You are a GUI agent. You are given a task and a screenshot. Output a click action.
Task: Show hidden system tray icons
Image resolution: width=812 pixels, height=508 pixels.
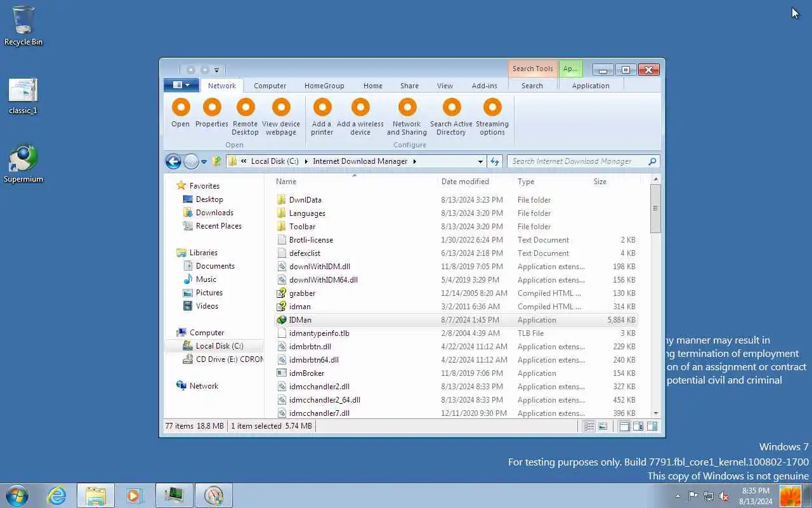pyautogui.click(x=678, y=497)
